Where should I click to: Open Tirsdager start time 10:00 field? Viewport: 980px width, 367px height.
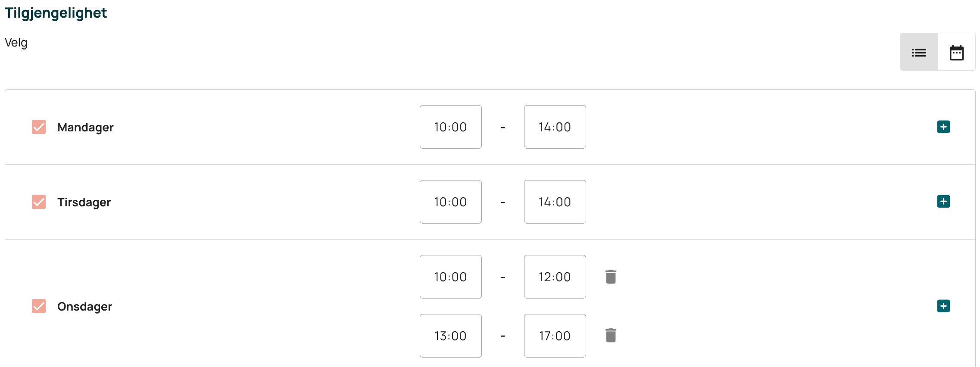click(x=450, y=202)
